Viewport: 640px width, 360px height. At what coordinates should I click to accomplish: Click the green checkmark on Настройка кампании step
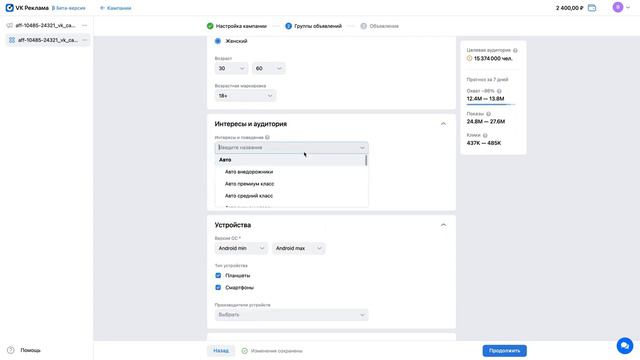[210, 26]
